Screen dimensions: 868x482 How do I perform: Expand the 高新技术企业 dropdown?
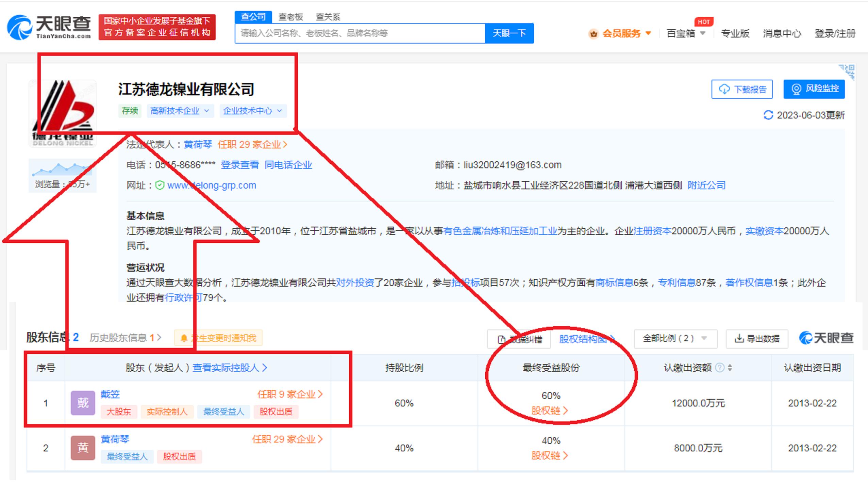207,111
